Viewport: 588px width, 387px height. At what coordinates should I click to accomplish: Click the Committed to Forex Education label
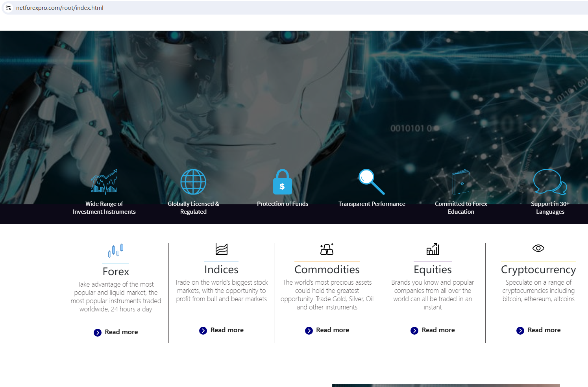pyautogui.click(x=461, y=208)
